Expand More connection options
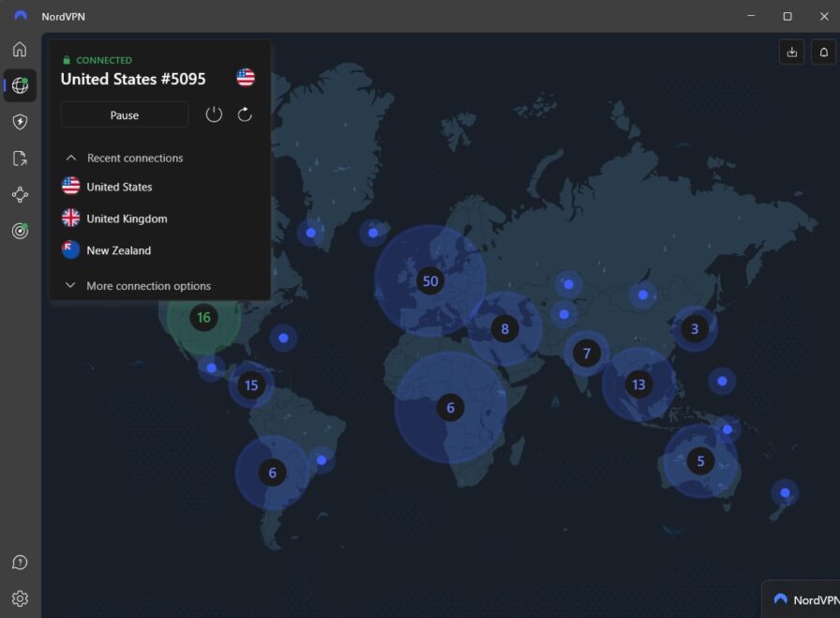The height and width of the screenshot is (618, 840). point(138,286)
